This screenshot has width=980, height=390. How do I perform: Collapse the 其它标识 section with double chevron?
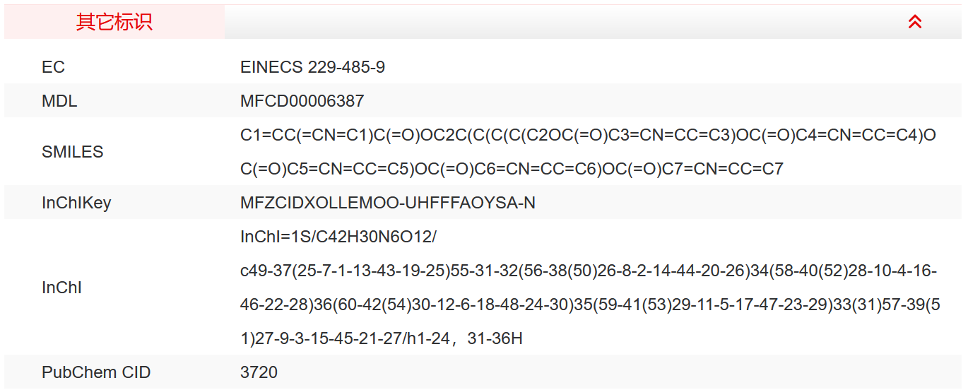coord(914,22)
